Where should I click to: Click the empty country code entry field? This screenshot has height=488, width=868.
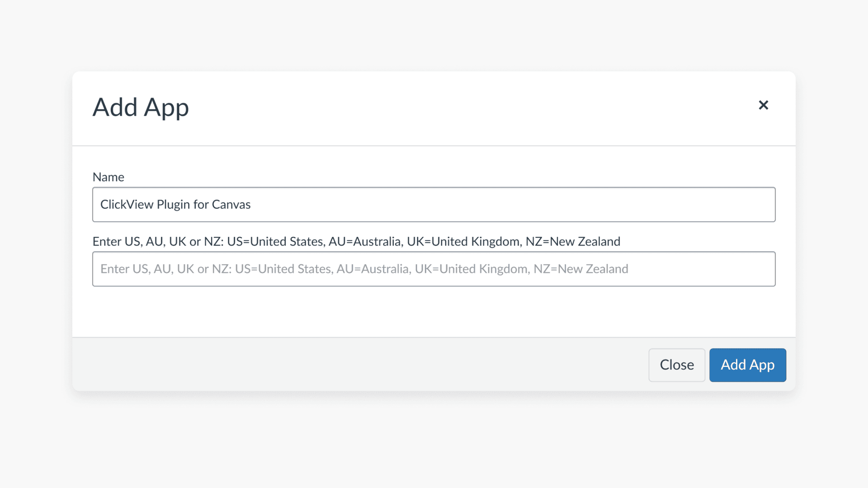(433, 269)
